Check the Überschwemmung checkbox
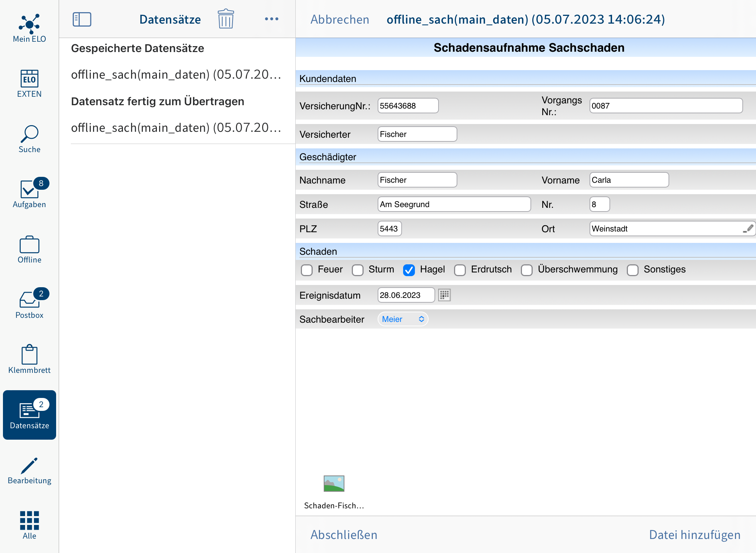The width and height of the screenshot is (756, 553). 527,270
